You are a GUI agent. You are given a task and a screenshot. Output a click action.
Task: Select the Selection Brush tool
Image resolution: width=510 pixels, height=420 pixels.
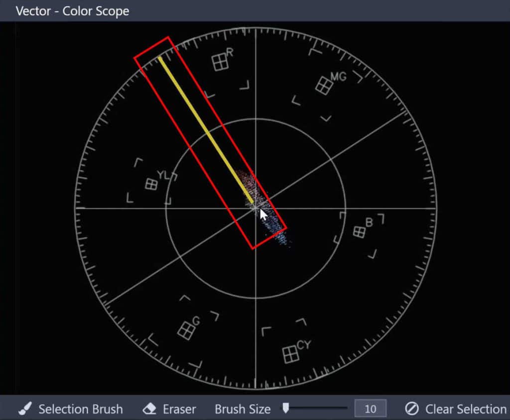[x=80, y=409]
